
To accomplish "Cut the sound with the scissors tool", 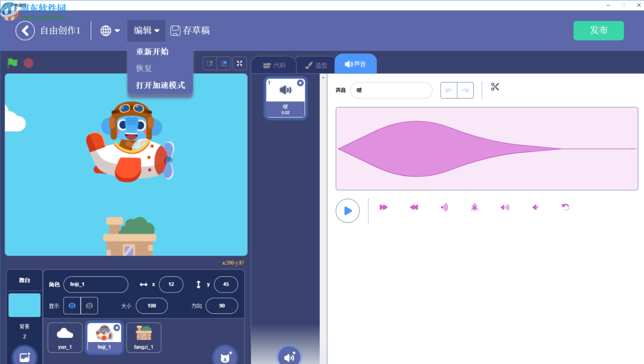I will tap(495, 87).
